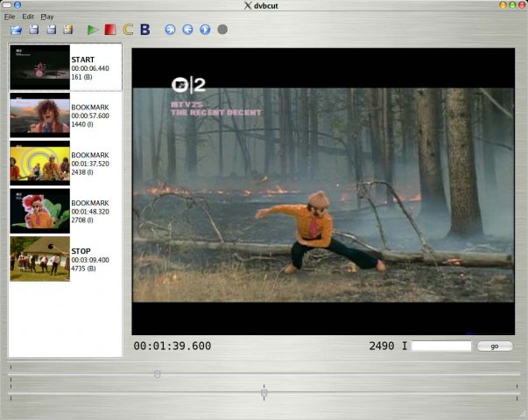Image resolution: width=528 pixels, height=420 pixels.
Task: Select the START entry at 00:00:06.440
Action: (x=66, y=67)
